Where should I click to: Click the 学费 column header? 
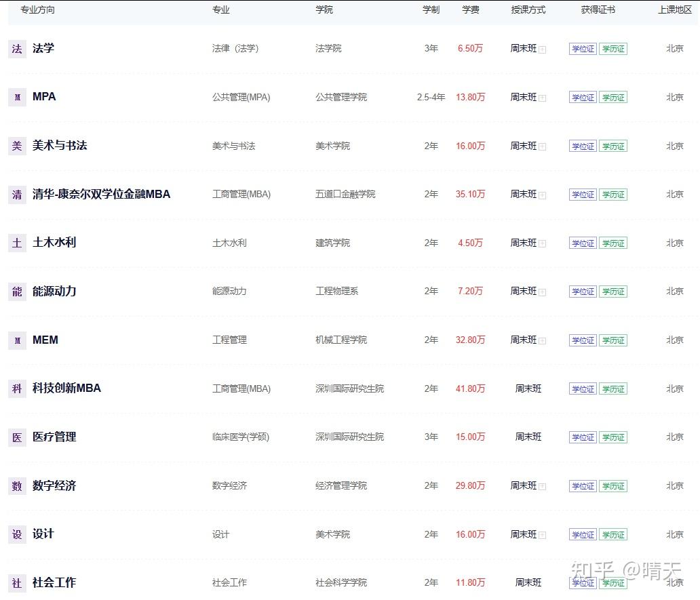[x=471, y=9]
